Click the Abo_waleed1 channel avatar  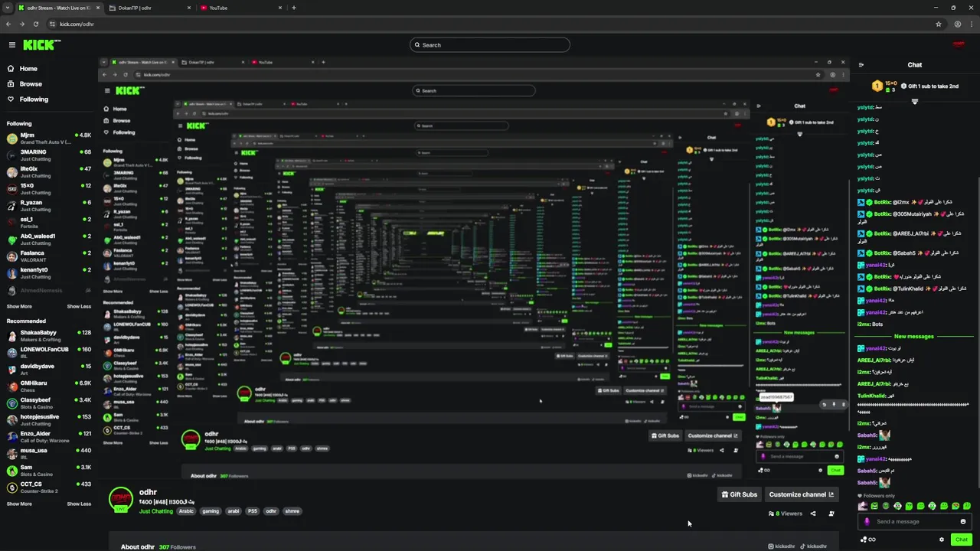[12, 240]
